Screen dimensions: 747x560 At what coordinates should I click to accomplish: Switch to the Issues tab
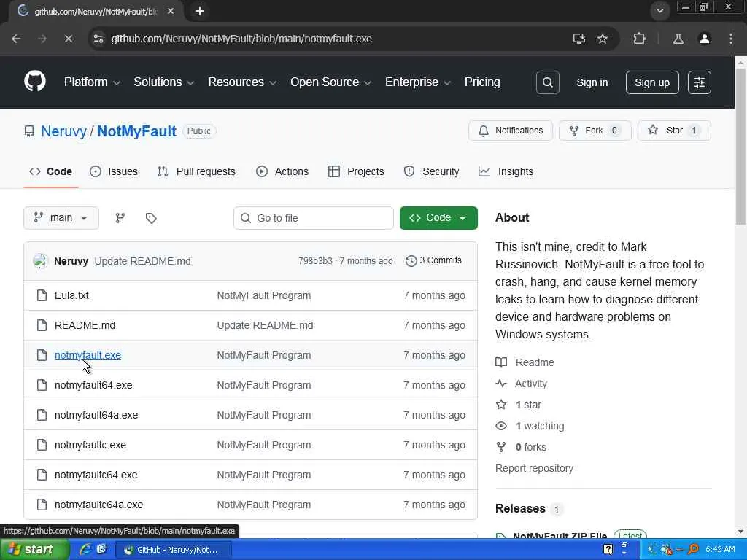pyautogui.click(x=114, y=171)
